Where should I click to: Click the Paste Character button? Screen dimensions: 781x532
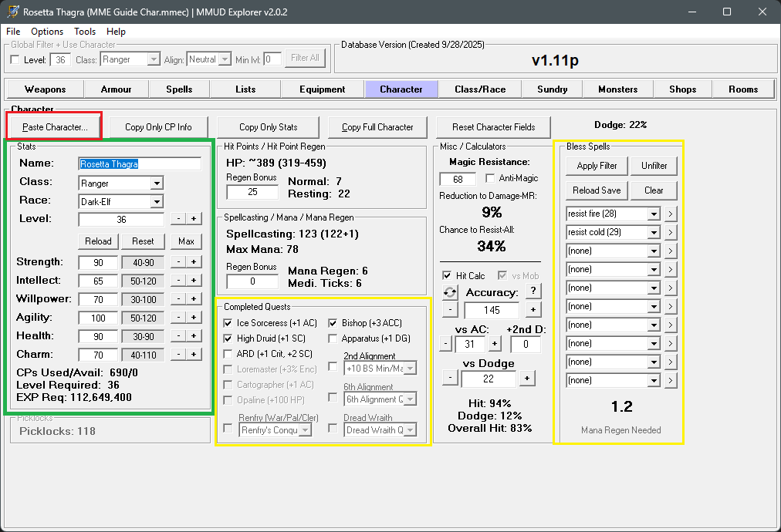[x=55, y=126]
